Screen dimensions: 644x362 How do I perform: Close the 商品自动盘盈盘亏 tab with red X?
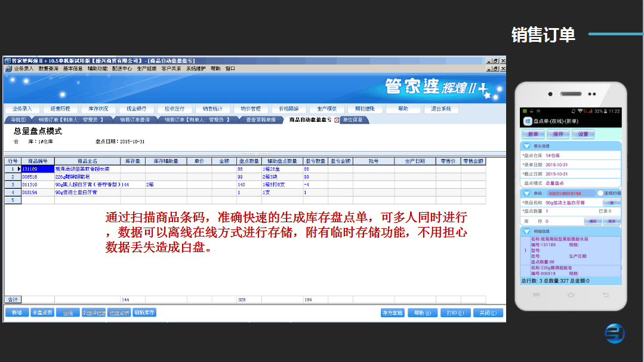(337, 120)
